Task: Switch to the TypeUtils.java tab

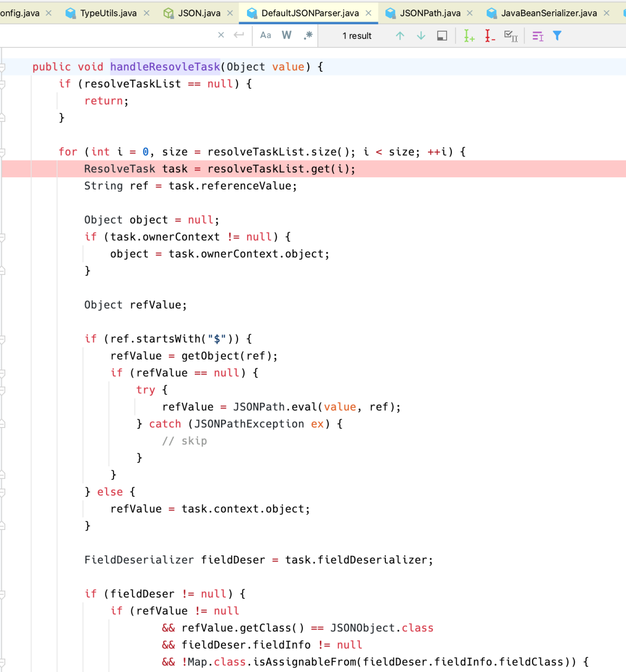Action: tap(108, 13)
